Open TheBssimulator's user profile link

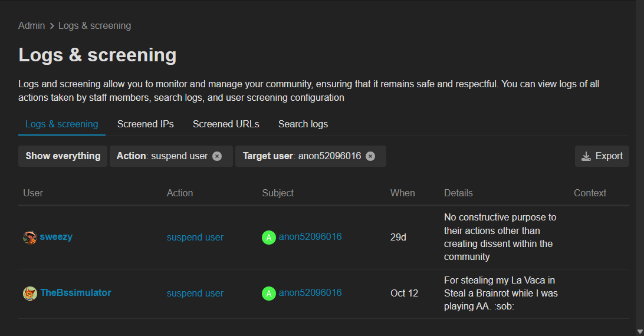75,292
